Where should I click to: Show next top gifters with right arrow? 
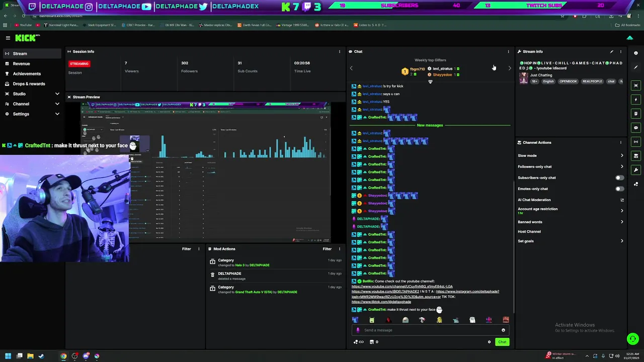tap(509, 68)
